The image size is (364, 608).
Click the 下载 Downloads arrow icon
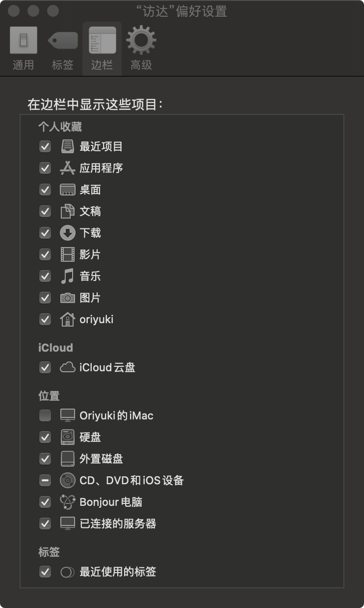(x=67, y=233)
